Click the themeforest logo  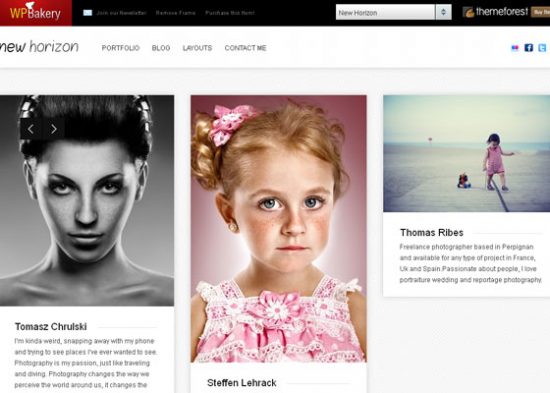click(495, 12)
